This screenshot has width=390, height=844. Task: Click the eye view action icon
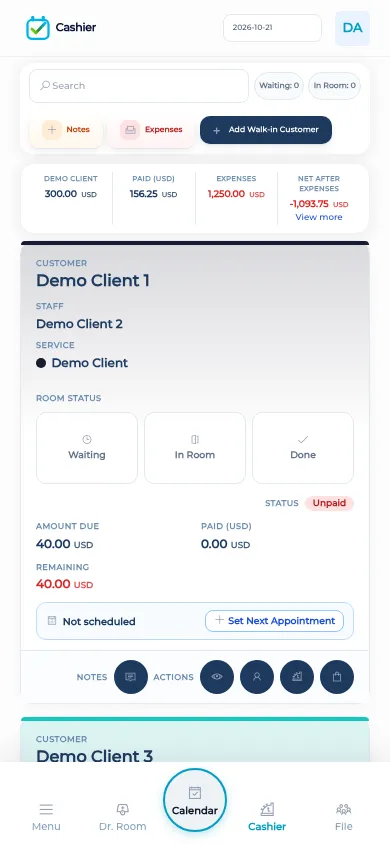(217, 677)
